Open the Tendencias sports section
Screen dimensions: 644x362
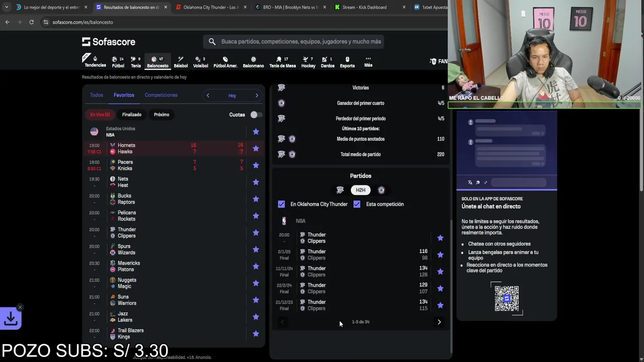pyautogui.click(x=95, y=61)
